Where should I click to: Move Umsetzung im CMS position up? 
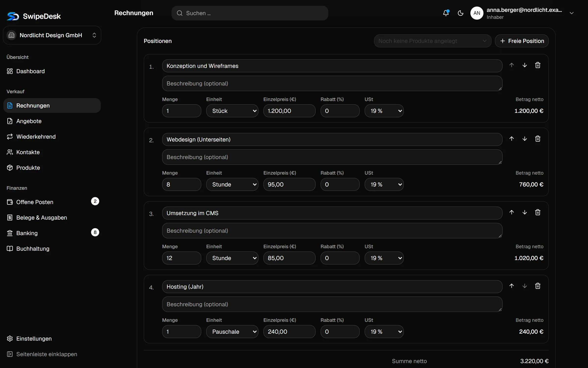tap(512, 212)
